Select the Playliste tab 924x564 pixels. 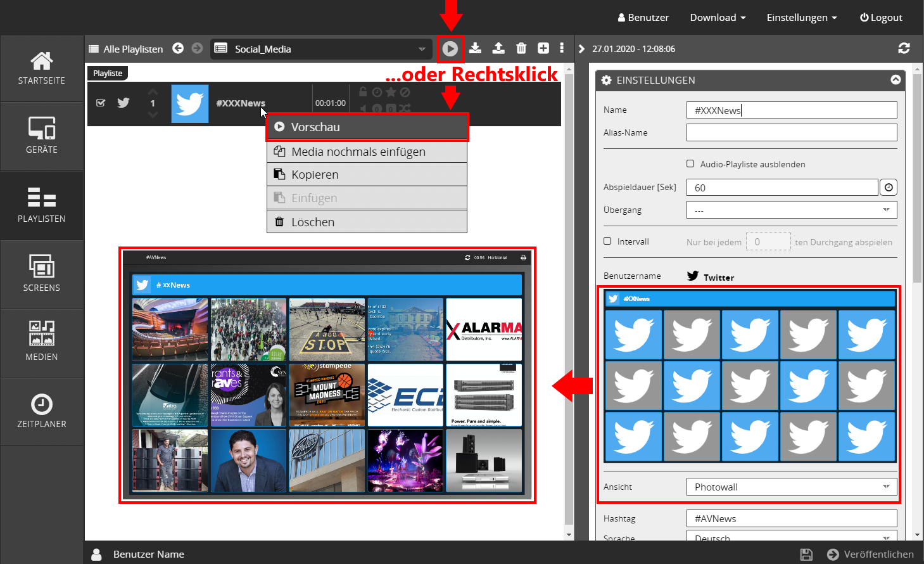[x=108, y=73]
